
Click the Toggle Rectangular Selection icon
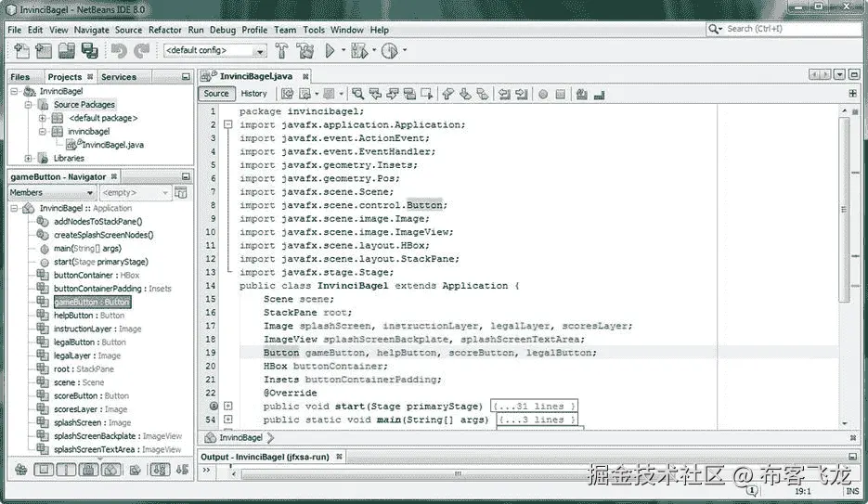tap(427, 94)
